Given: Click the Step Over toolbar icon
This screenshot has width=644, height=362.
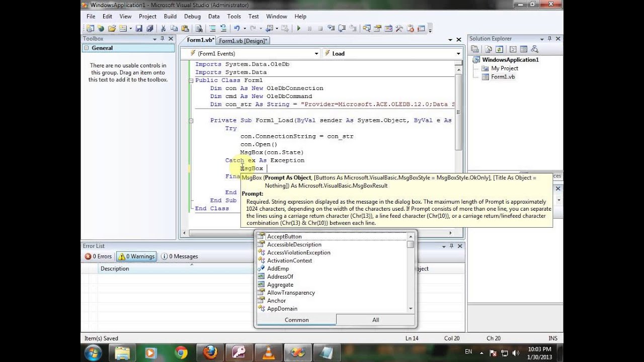Looking at the screenshot, I should (342, 29).
